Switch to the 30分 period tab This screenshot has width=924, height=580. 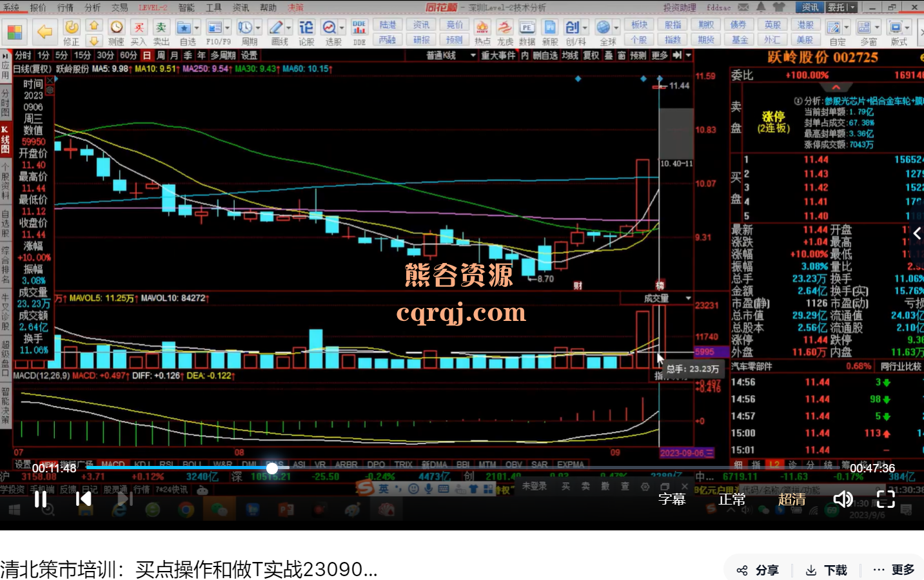106,55
